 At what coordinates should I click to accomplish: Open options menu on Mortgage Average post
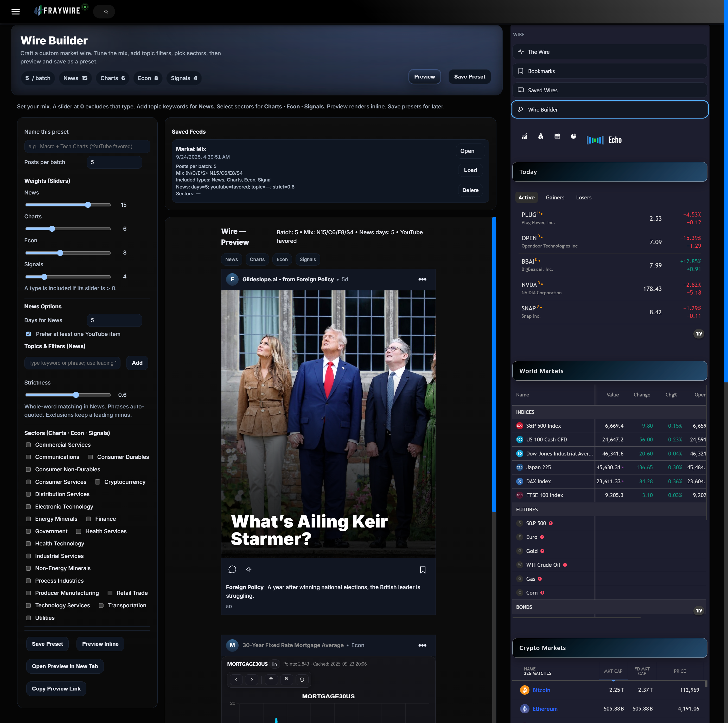point(422,646)
